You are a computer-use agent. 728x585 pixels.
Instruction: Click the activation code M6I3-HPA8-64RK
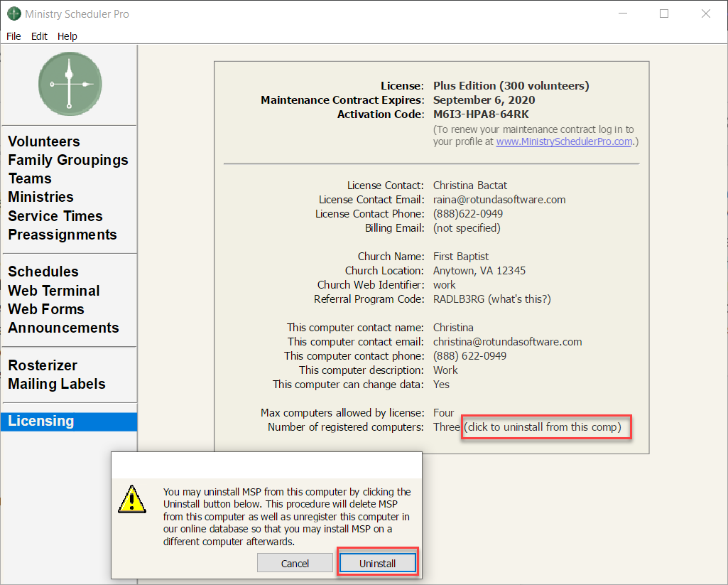click(481, 114)
